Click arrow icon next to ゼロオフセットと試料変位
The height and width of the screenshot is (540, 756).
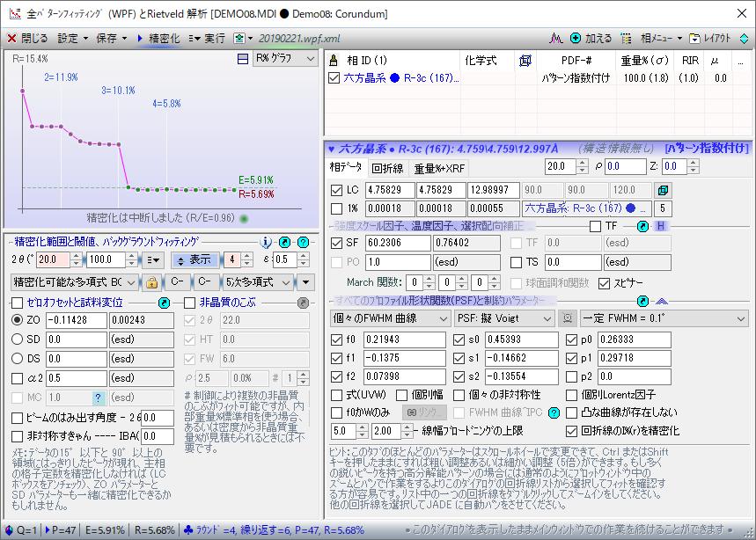pos(164,303)
